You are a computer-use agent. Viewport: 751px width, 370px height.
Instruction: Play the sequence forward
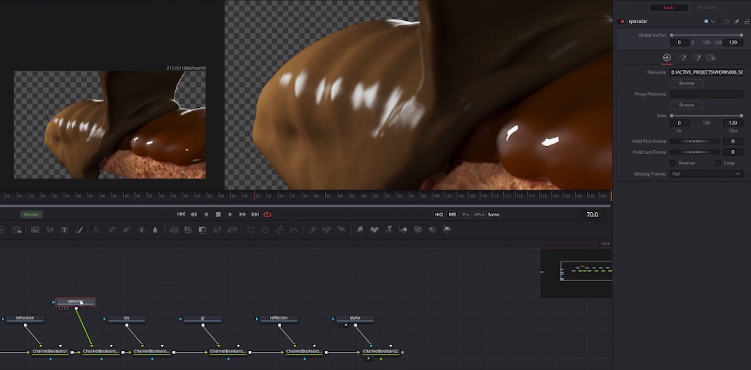click(230, 214)
